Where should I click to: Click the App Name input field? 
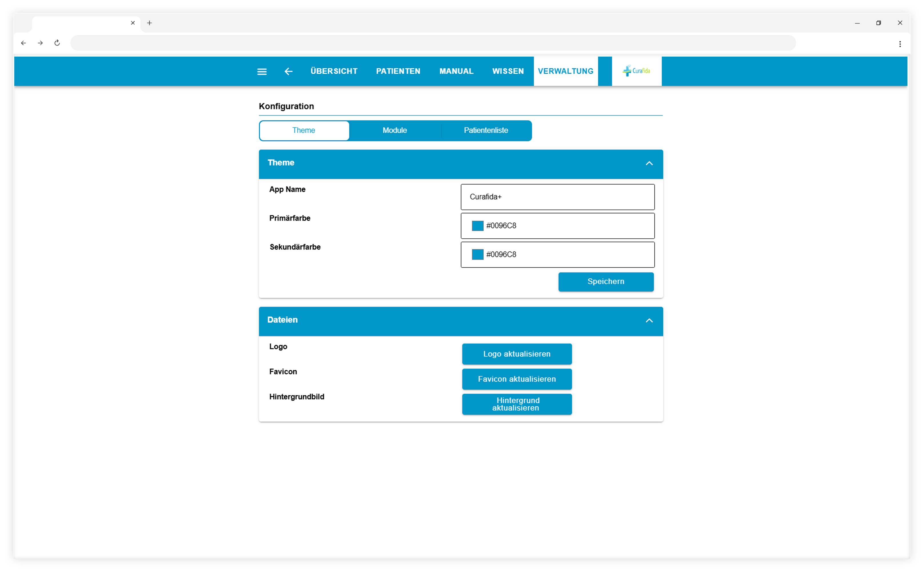[558, 197]
